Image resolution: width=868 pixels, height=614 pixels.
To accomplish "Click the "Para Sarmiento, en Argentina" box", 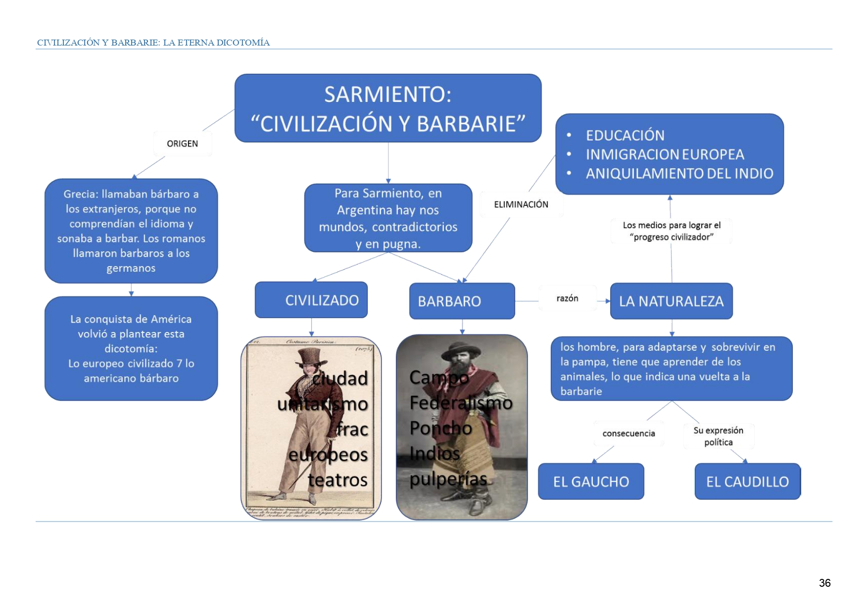I will 388,218.
